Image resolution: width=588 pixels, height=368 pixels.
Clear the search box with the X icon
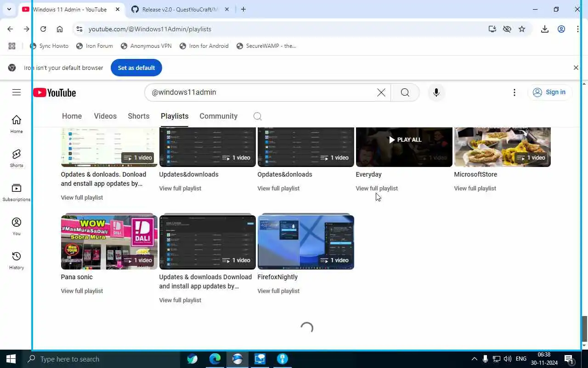(x=381, y=92)
